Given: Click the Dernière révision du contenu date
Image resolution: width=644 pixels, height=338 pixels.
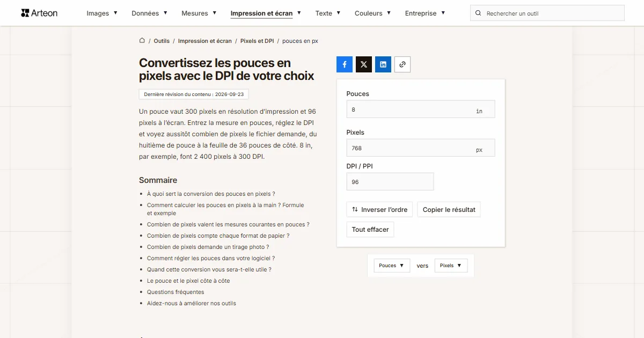Looking at the screenshot, I should 194,94.
